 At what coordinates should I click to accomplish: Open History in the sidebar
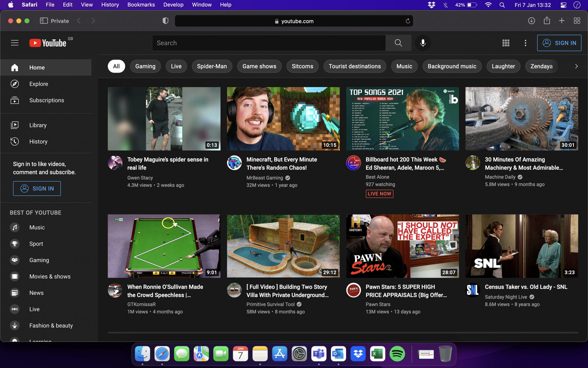(x=38, y=142)
